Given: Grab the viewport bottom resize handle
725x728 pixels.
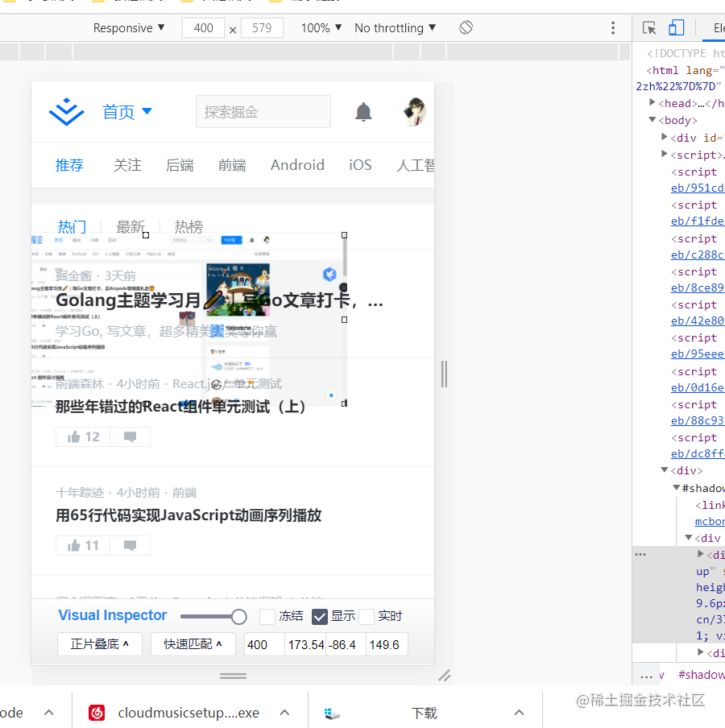Looking at the screenshot, I should (233, 676).
